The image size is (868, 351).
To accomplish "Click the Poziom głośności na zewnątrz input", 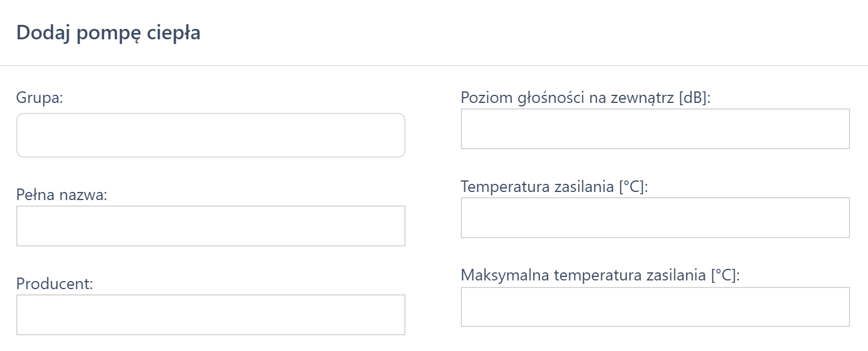I will tap(655, 128).
